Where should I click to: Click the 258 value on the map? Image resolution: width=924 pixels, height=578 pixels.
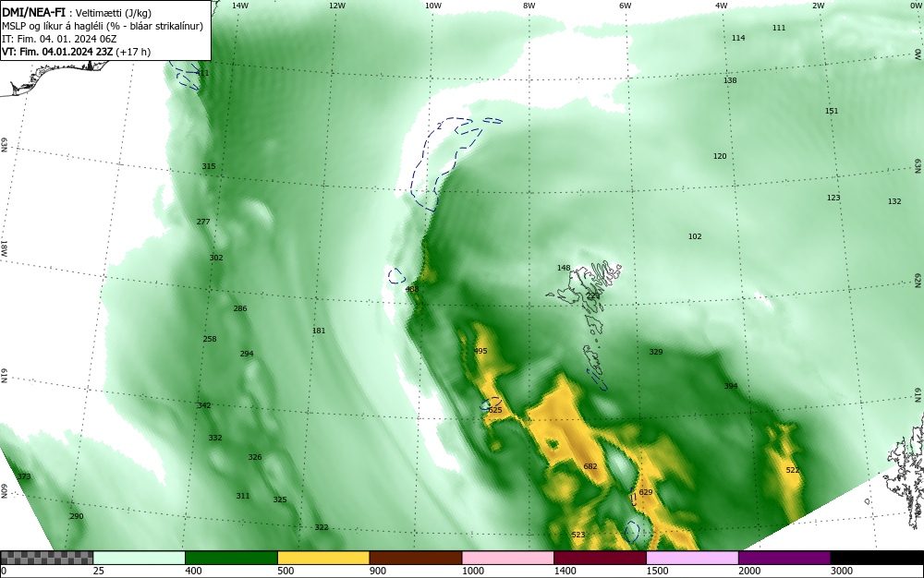[x=210, y=339]
